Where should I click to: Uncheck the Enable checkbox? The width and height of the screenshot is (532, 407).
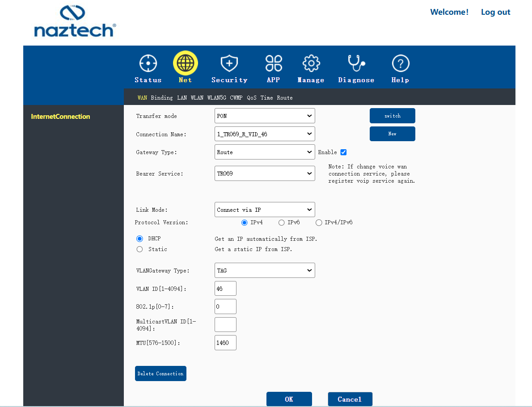(x=343, y=152)
